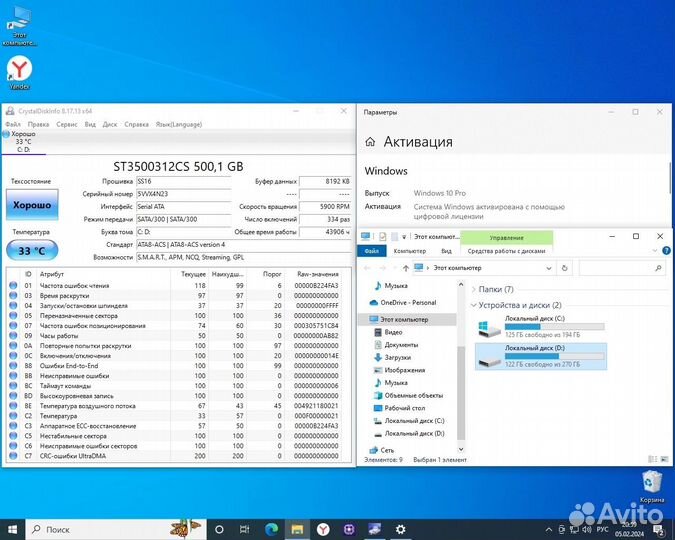Screen dimensions: 675x540
Task: Open the Explorer address bar dropdown
Action: tap(549, 268)
